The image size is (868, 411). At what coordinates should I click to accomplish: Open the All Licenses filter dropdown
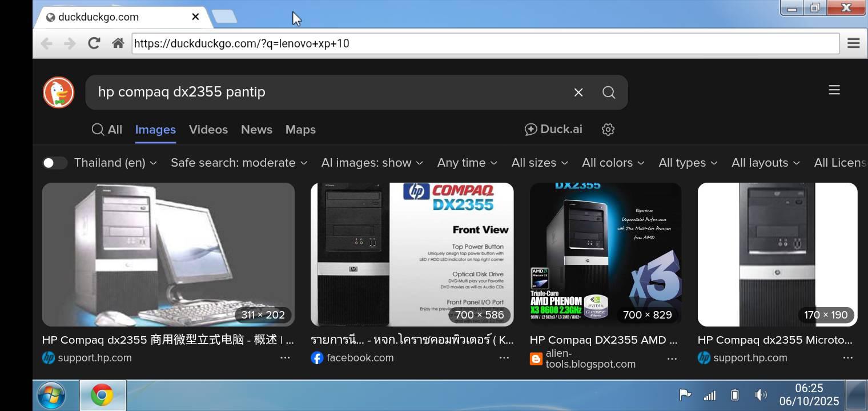tap(840, 163)
